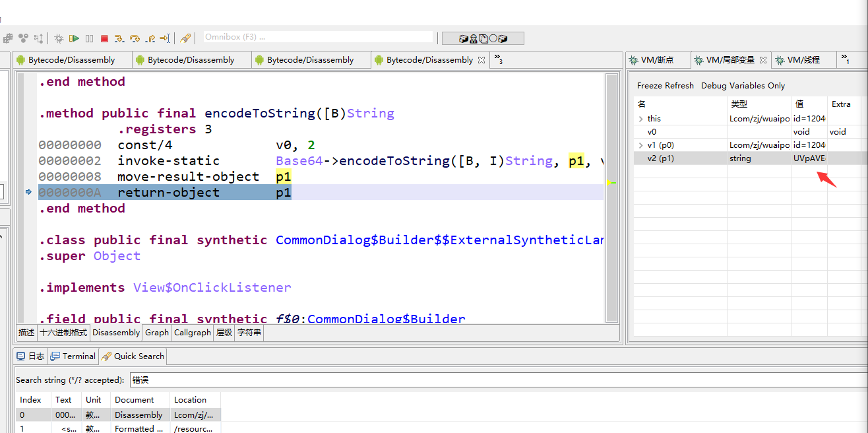Toggle the Freeze Refresh option
Image resolution: width=868 pixels, height=433 pixels.
pos(665,86)
